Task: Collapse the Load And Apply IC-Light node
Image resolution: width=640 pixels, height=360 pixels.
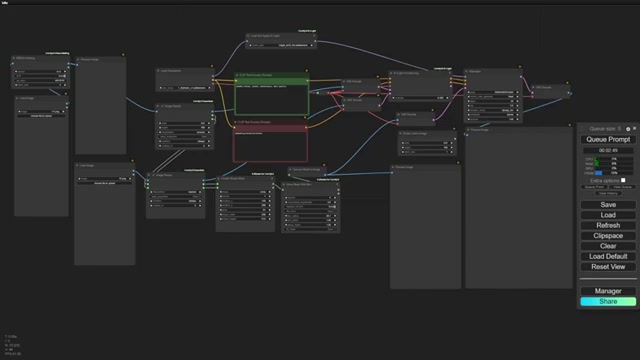Action: [x=248, y=36]
